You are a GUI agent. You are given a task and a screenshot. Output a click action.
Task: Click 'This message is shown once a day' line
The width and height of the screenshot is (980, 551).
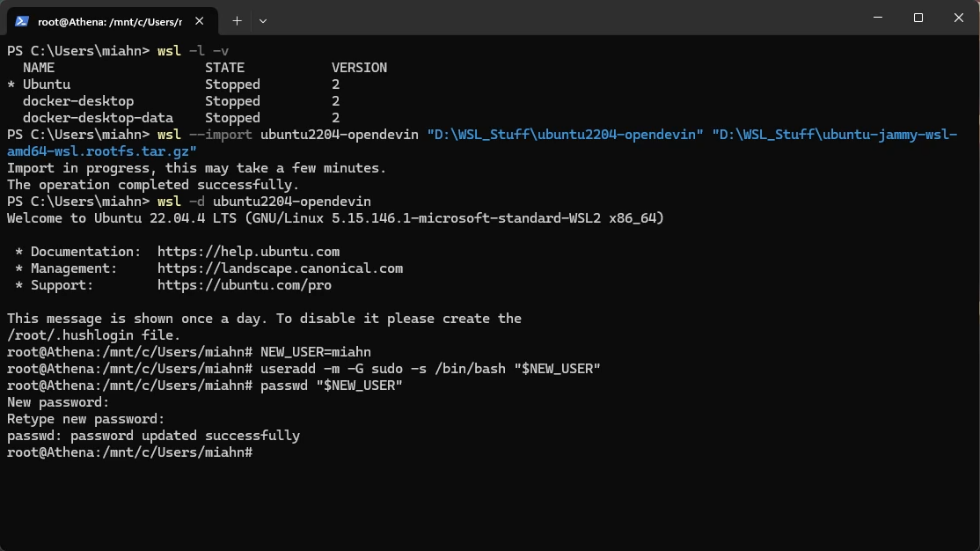click(265, 319)
